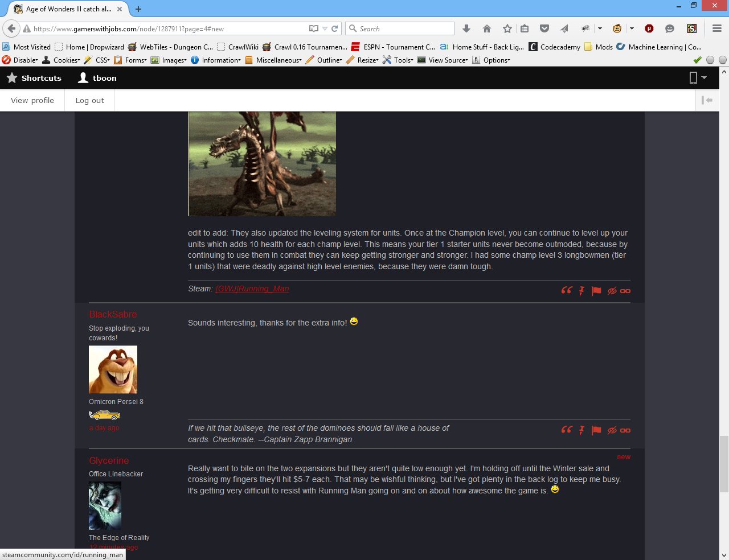Flag BlackSabre's post
The width and height of the screenshot is (729, 560).
point(596,430)
